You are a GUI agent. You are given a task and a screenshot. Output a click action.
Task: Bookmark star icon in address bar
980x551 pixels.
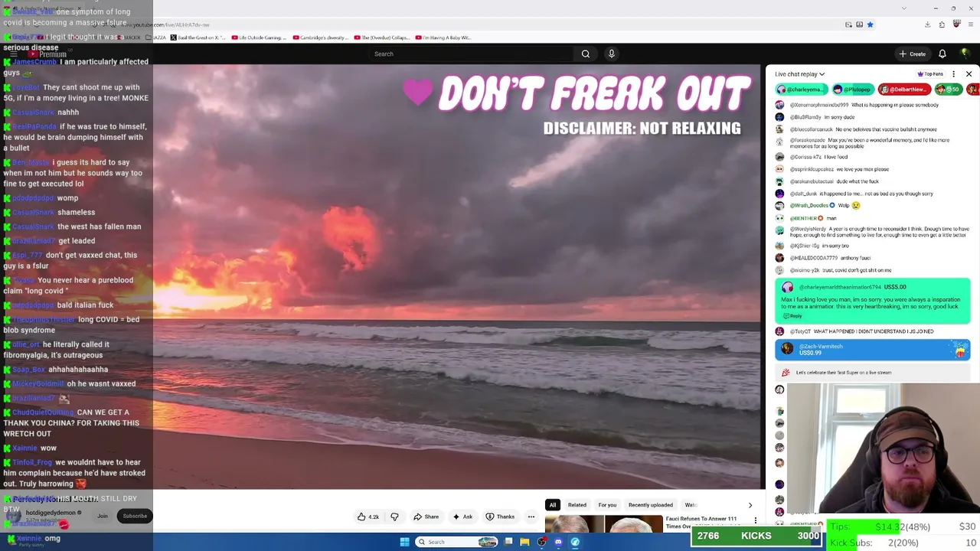(x=870, y=24)
